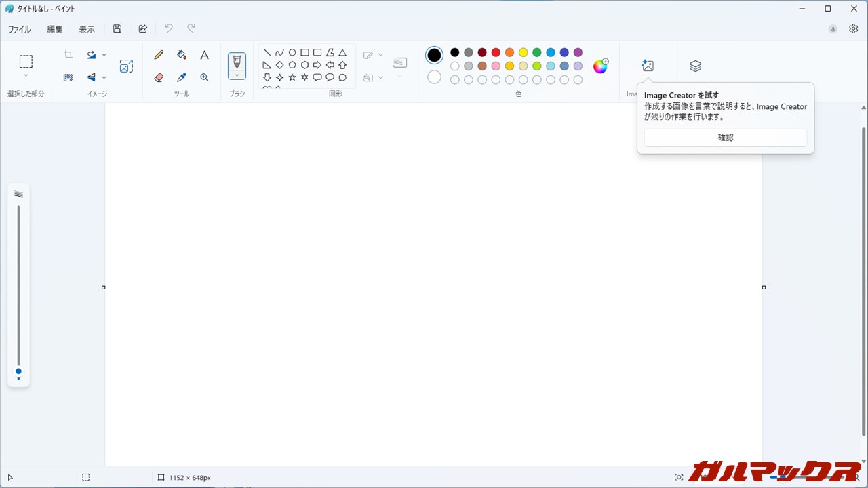Choose the Fill bucket tool
The image size is (868, 488).
click(x=181, y=55)
